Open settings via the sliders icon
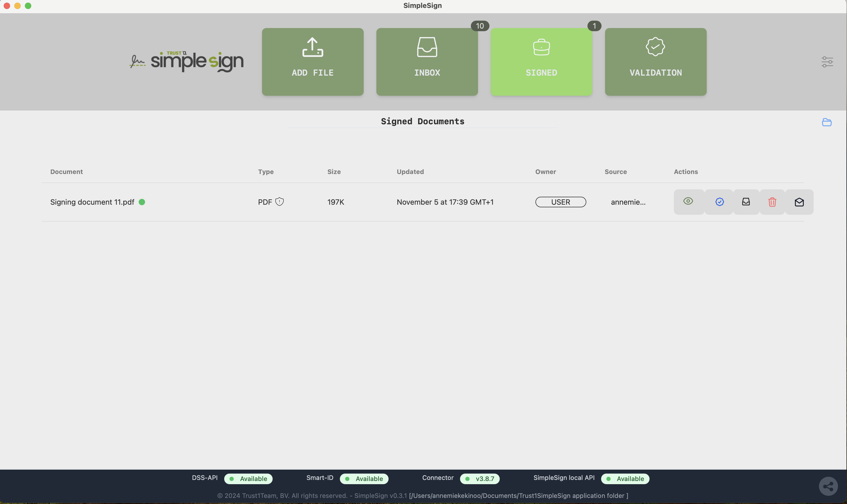This screenshot has height=504, width=847. (x=827, y=62)
